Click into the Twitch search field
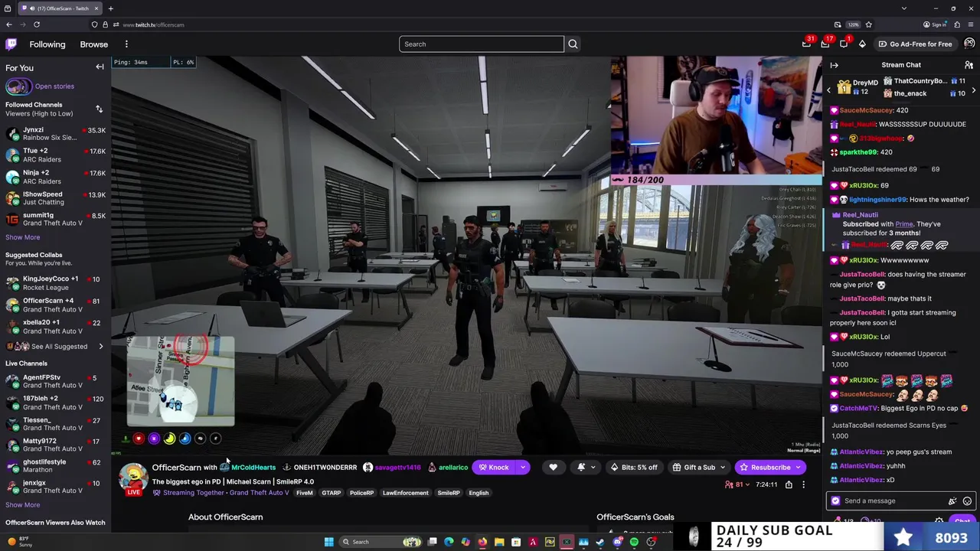 click(482, 44)
